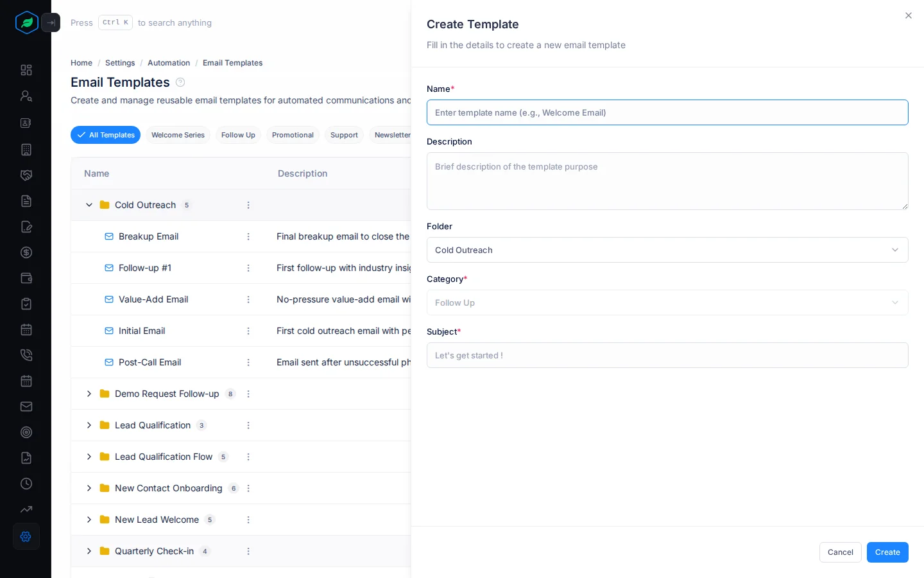Open the help icon beside Email Templates heading
Viewport: 924px width, 578px height.
click(180, 82)
